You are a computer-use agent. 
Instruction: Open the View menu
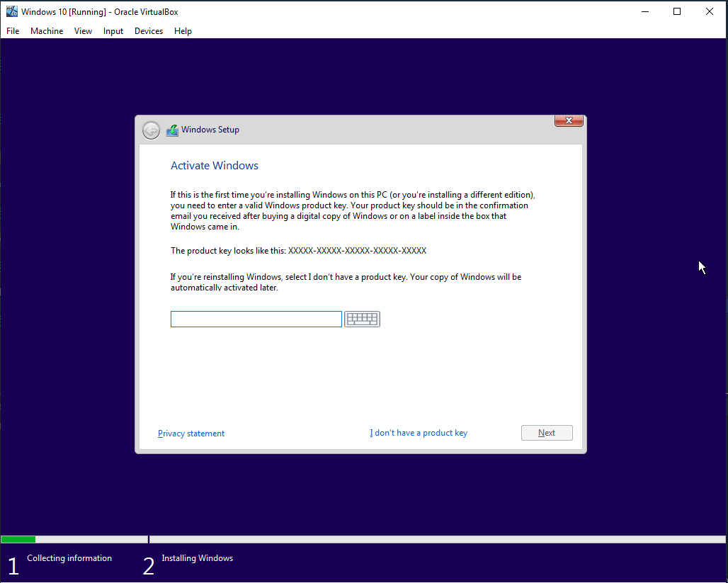[x=83, y=31]
